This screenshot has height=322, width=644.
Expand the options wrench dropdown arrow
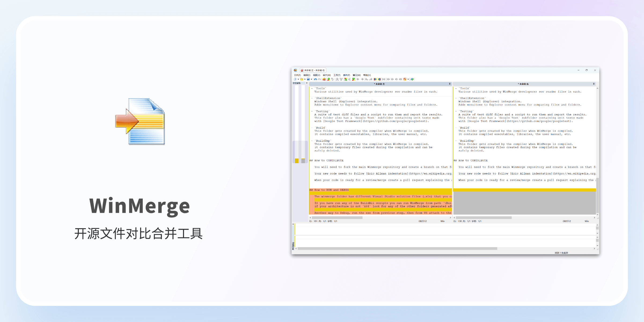(x=408, y=79)
